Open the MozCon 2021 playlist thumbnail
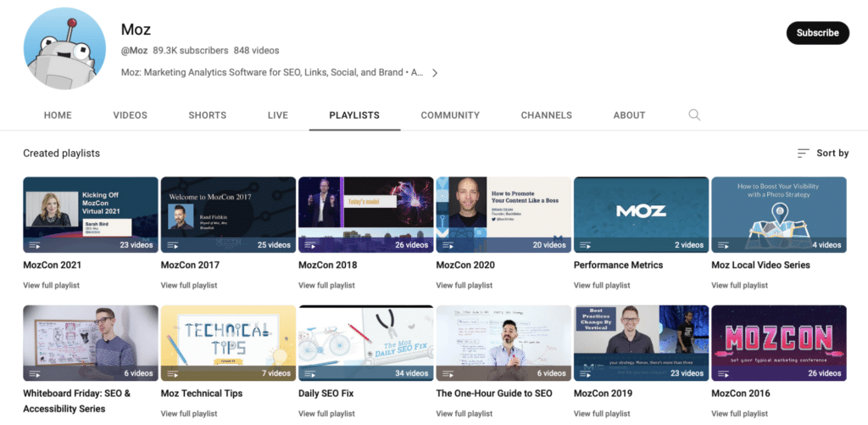The height and width of the screenshot is (425, 868). tap(91, 215)
